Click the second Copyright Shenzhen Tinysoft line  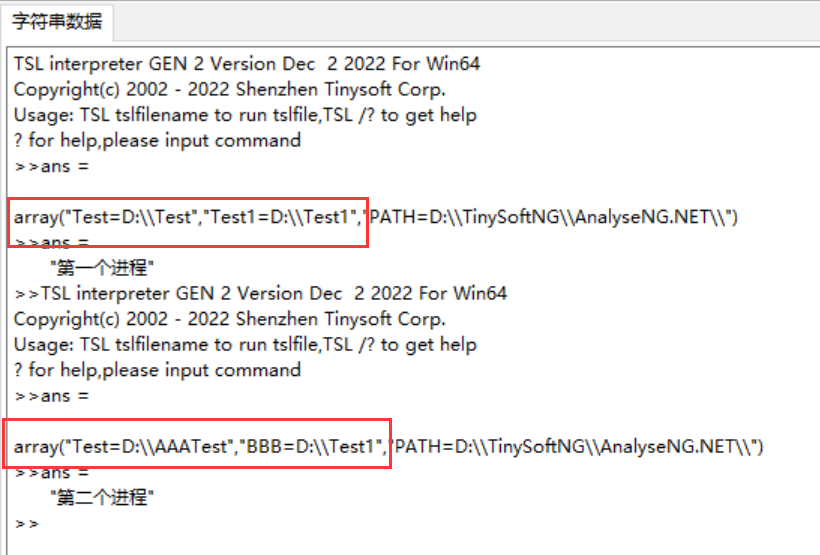229,319
